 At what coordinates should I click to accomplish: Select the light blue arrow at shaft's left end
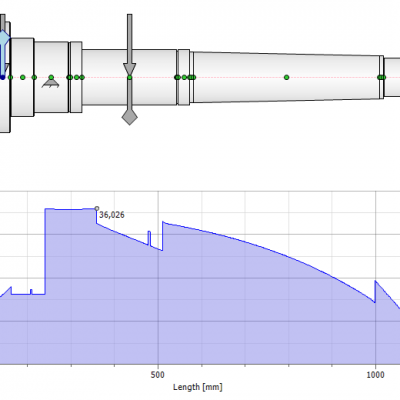(x=4, y=53)
